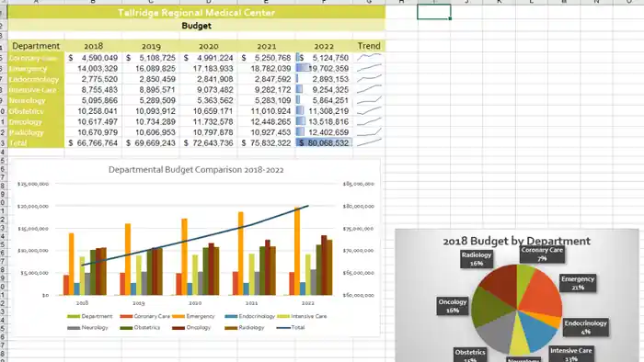Select the Tallridge Regional Medical Center title cell
The image size is (644, 362).
[196, 13]
